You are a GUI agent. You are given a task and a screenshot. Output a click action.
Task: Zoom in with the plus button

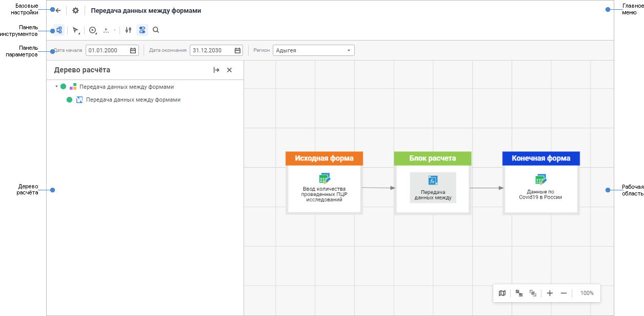[550, 293]
